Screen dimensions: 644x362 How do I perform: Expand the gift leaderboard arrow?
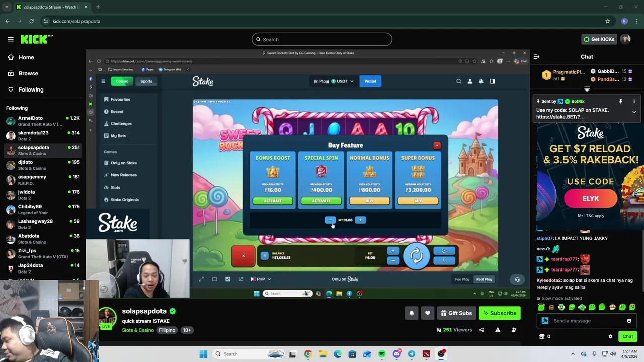coord(587,89)
